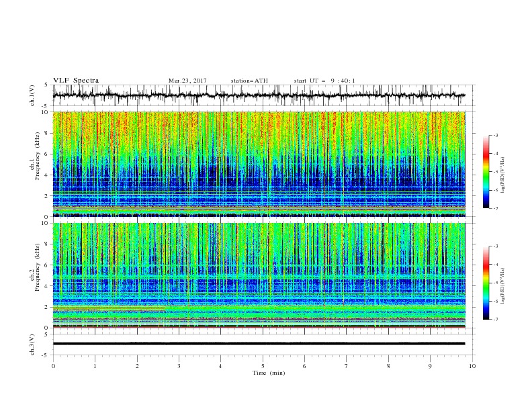
Task: Click the upper colorbar '-3' tick label
Action: pos(496,135)
